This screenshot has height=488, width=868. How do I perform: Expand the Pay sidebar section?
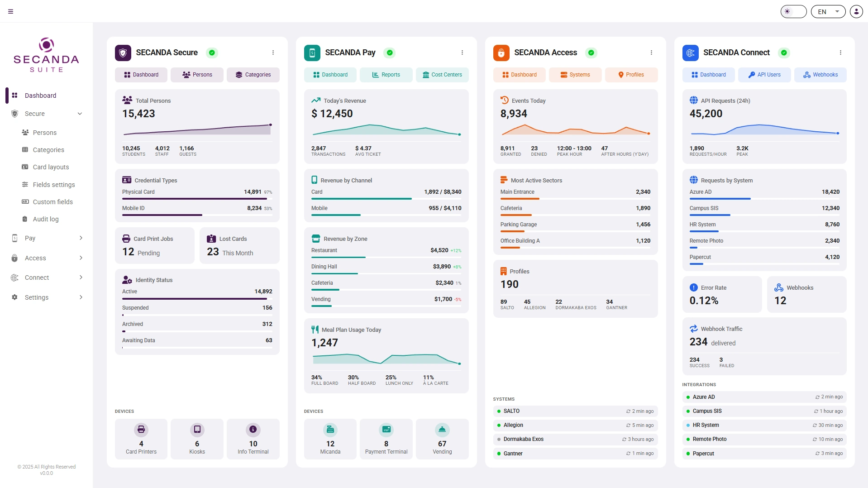coord(46,238)
